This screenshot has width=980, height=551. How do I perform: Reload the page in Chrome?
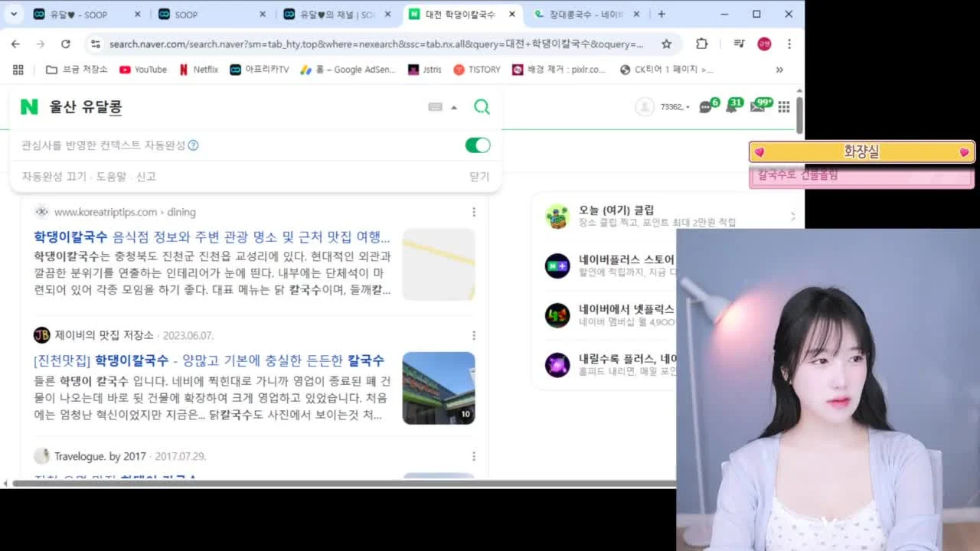pyautogui.click(x=65, y=44)
